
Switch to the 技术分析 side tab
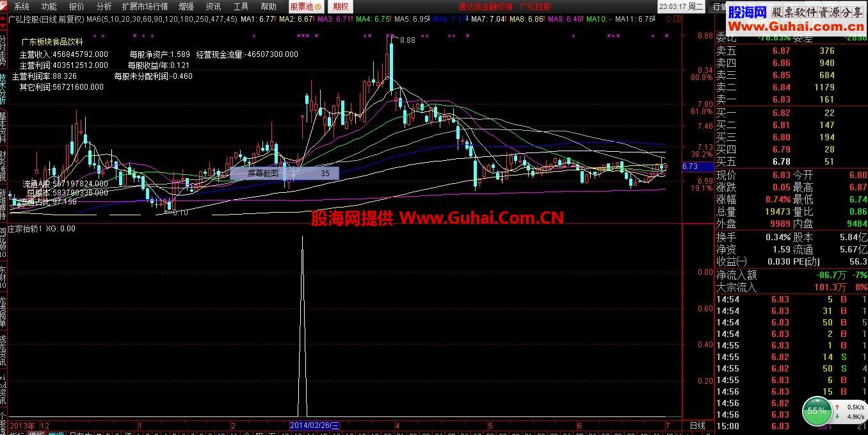[3, 89]
